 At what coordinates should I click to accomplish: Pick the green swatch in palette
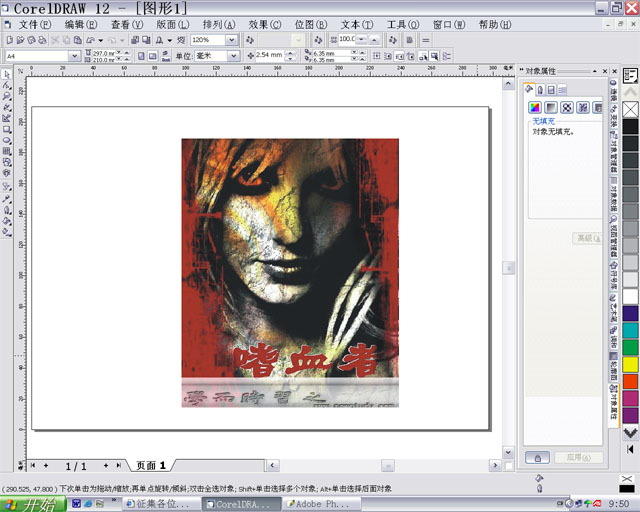point(630,347)
